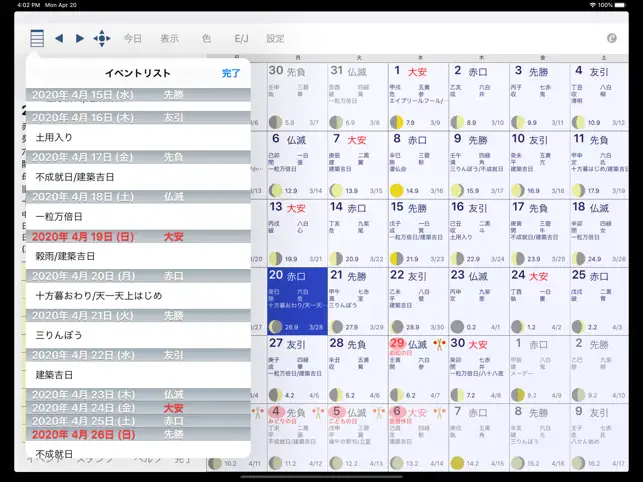This screenshot has height=482, width=643.
Task: Tap moon icon on day 1
Action: pyautogui.click(x=397, y=122)
